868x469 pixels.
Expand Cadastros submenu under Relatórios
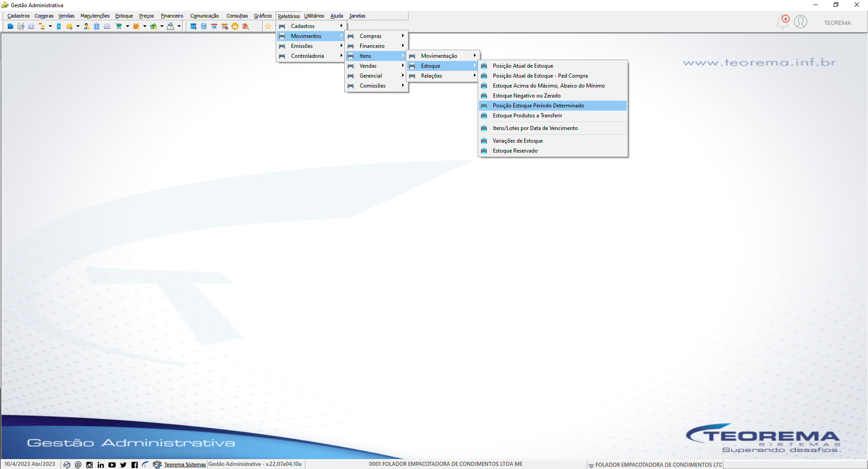311,26
